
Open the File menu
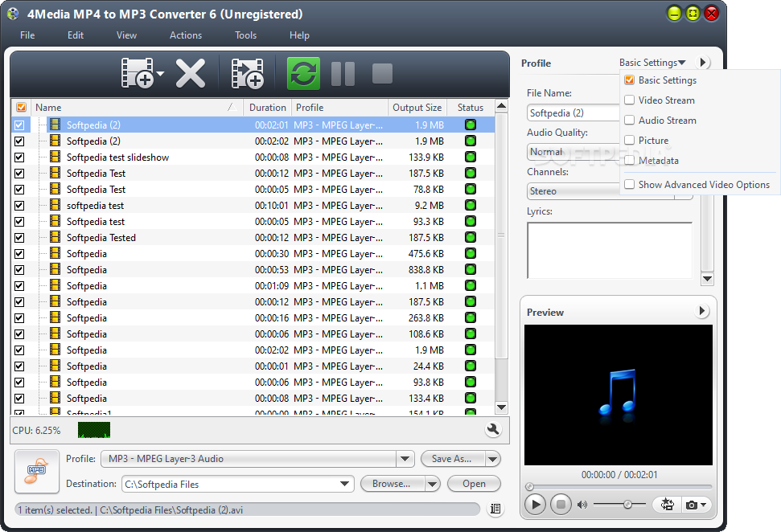click(27, 35)
